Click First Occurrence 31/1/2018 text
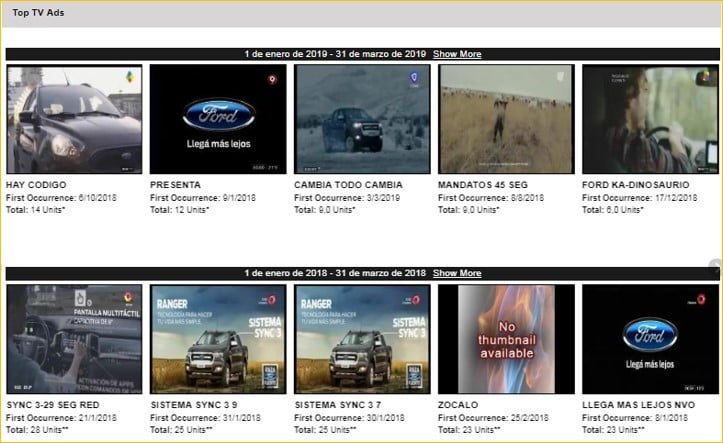The image size is (723, 443). click(205, 418)
